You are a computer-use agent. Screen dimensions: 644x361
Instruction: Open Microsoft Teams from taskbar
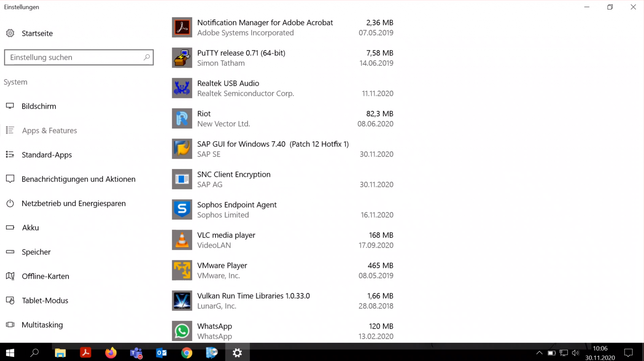tap(136, 353)
